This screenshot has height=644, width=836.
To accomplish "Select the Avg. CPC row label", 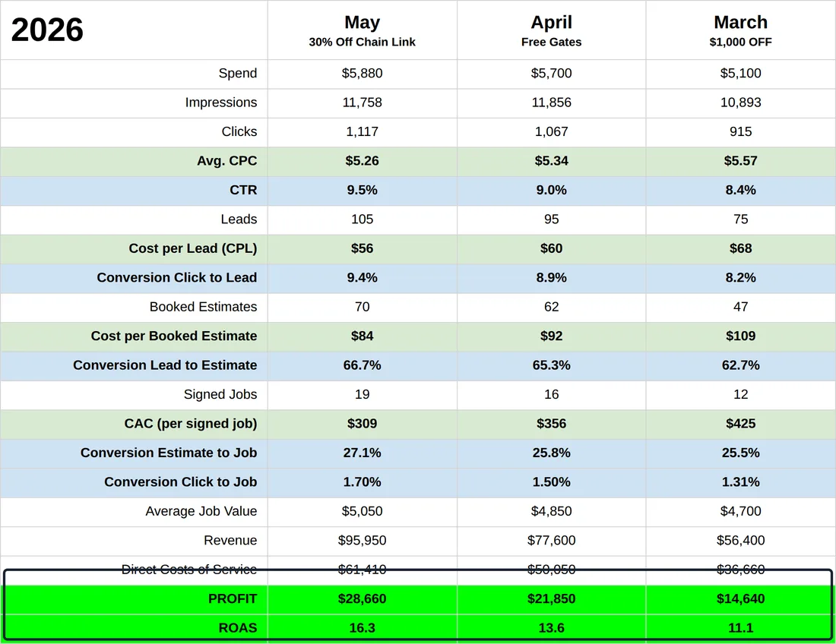I will pyautogui.click(x=227, y=161).
